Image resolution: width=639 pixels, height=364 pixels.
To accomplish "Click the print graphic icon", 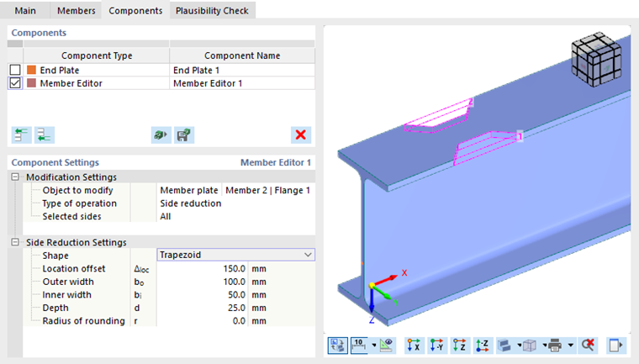I will [555, 346].
